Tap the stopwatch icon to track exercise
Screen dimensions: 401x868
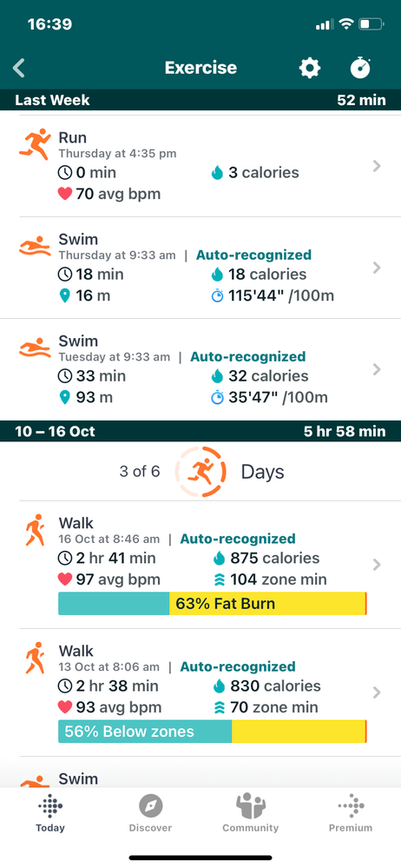pyautogui.click(x=360, y=68)
